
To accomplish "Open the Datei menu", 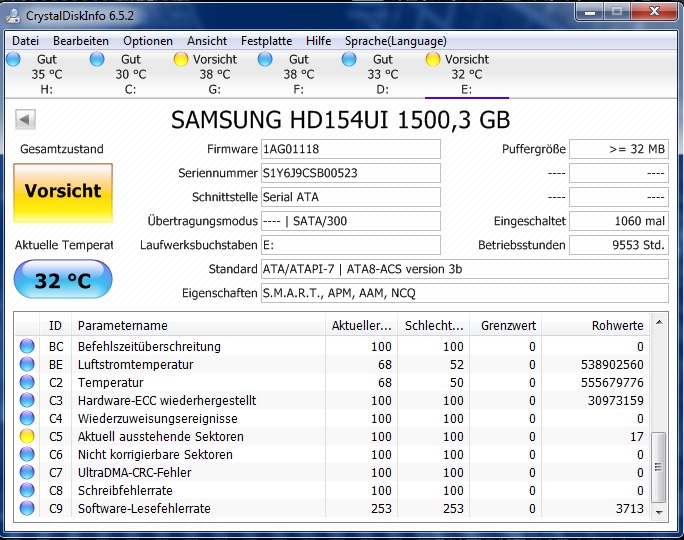I will click(x=25, y=41).
